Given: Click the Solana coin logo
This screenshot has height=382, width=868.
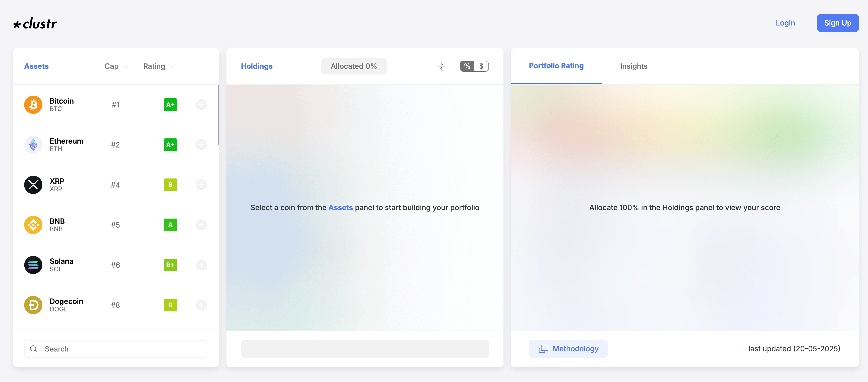Looking at the screenshot, I should pos(33,265).
